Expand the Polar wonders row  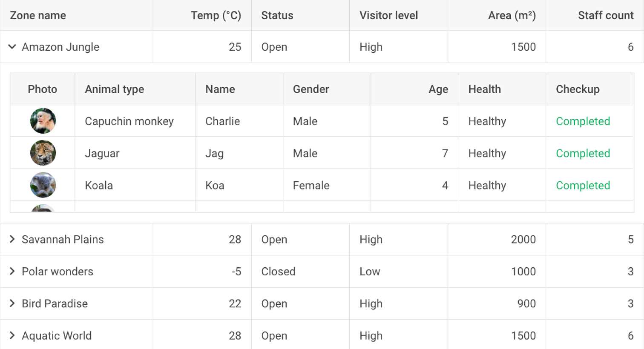12,271
